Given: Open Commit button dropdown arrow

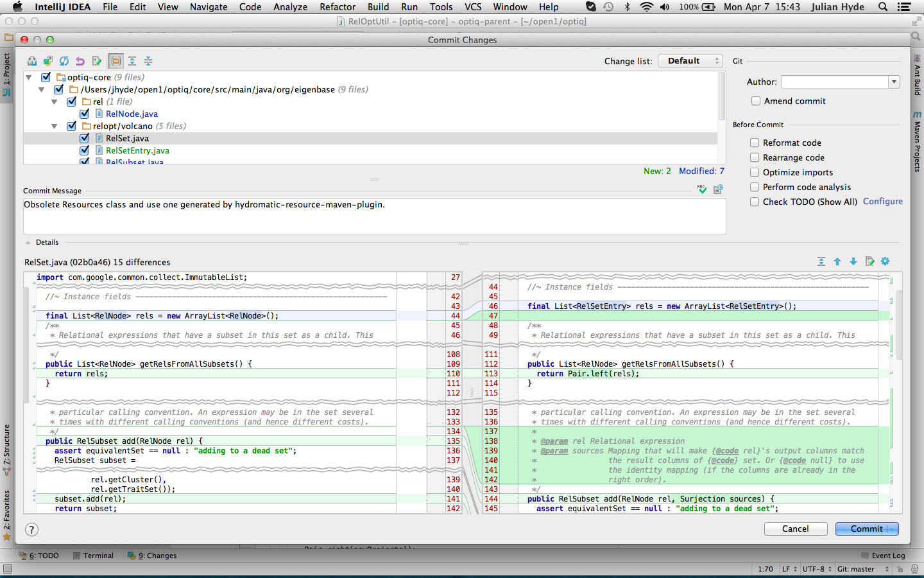Looking at the screenshot, I should pos(893,529).
